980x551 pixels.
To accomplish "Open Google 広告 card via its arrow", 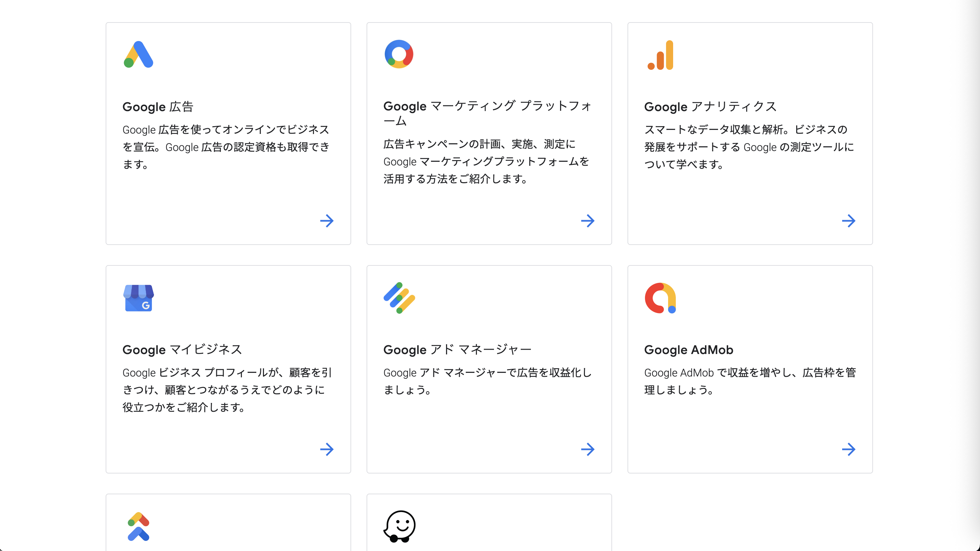I will 327,221.
